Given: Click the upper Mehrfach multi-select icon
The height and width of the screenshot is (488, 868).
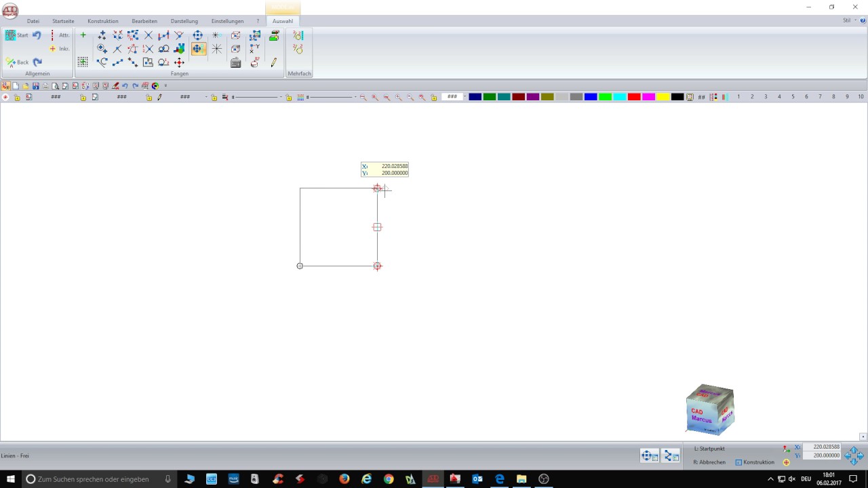Looking at the screenshot, I should [x=298, y=35].
